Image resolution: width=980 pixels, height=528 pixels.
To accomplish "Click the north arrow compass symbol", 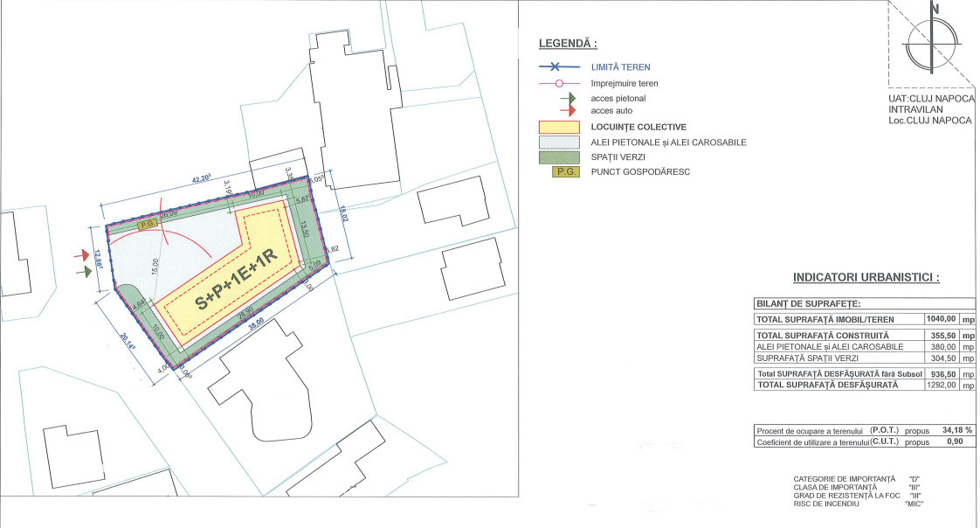I will pos(935,41).
